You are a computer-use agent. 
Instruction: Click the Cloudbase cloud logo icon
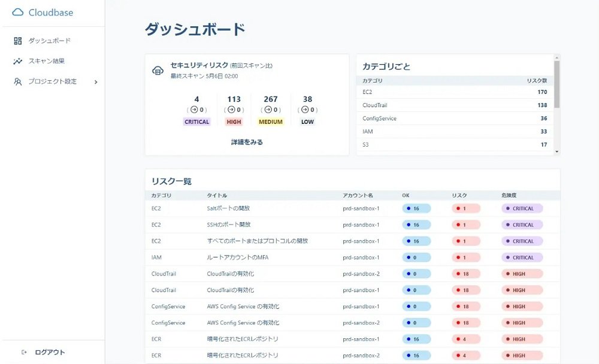[x=18, y=13]
